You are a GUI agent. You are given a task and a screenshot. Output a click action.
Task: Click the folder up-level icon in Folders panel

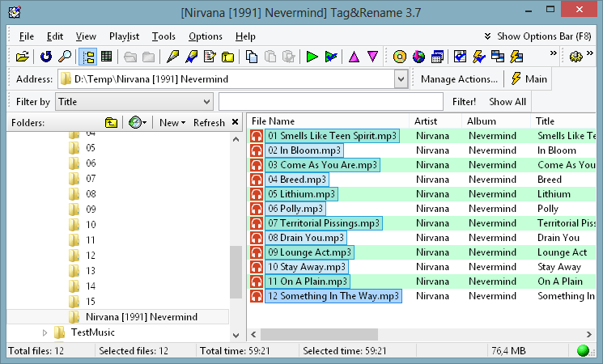click(111, 123)
